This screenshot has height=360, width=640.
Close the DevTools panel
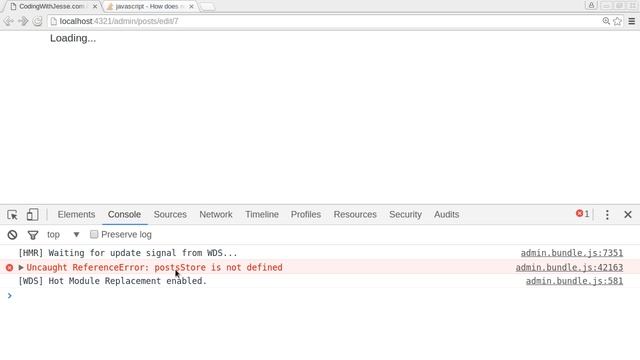pos(628,215)
